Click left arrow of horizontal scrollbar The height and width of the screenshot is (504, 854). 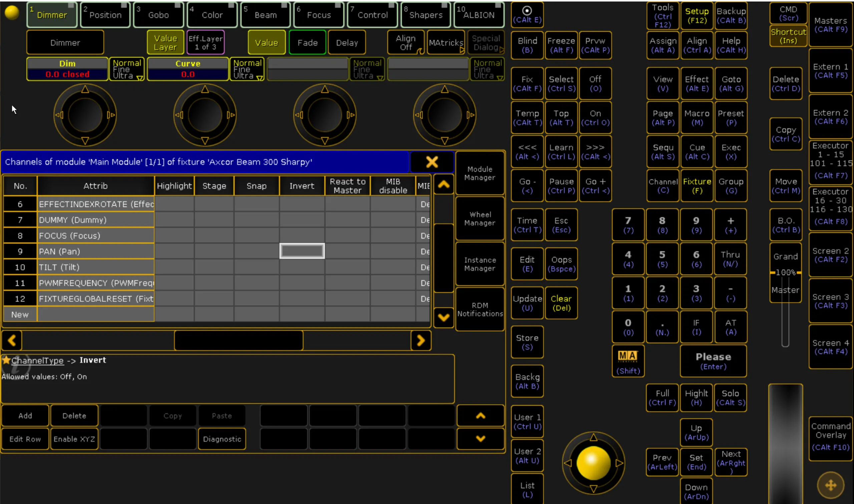pos(12,340)
